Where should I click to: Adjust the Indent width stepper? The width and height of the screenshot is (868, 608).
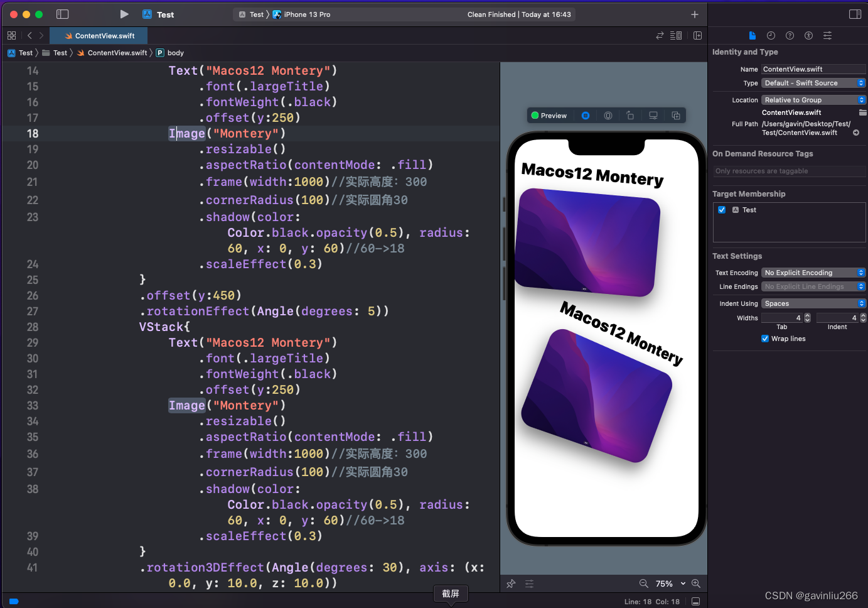[x=863, y=318]
